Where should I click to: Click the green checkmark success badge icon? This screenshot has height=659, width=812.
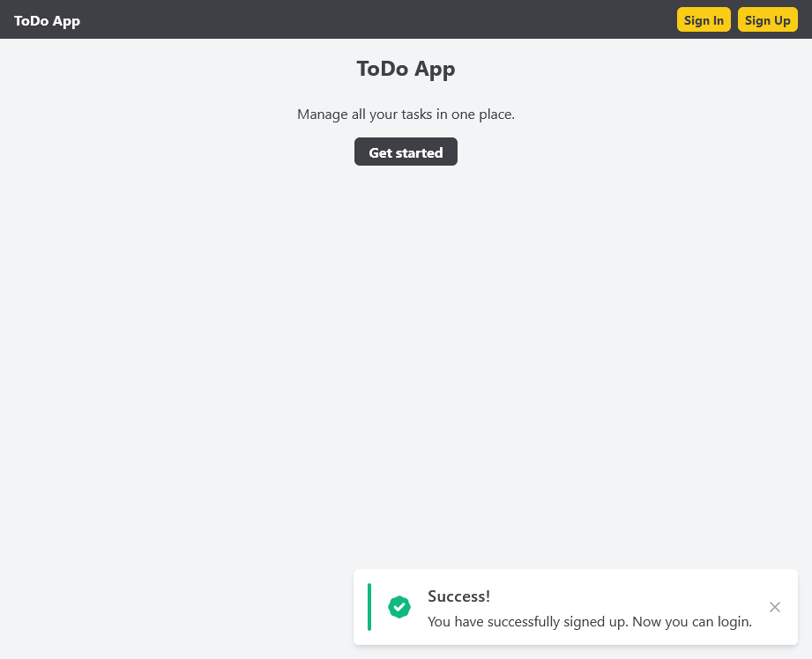click(399, 607)
